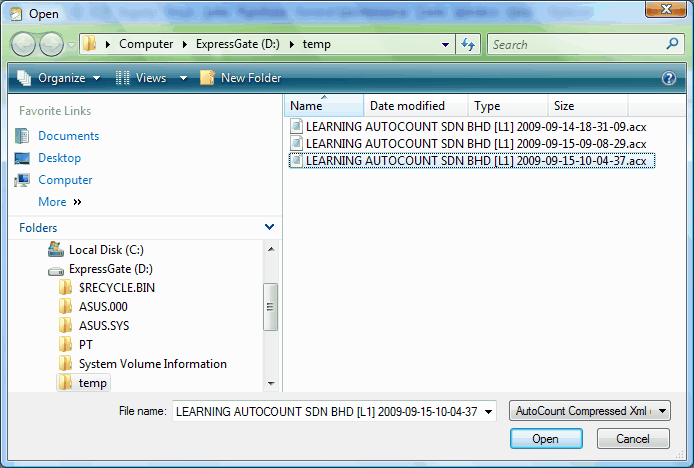Select ASUS.SYS folder in tree

coord(104,326)
